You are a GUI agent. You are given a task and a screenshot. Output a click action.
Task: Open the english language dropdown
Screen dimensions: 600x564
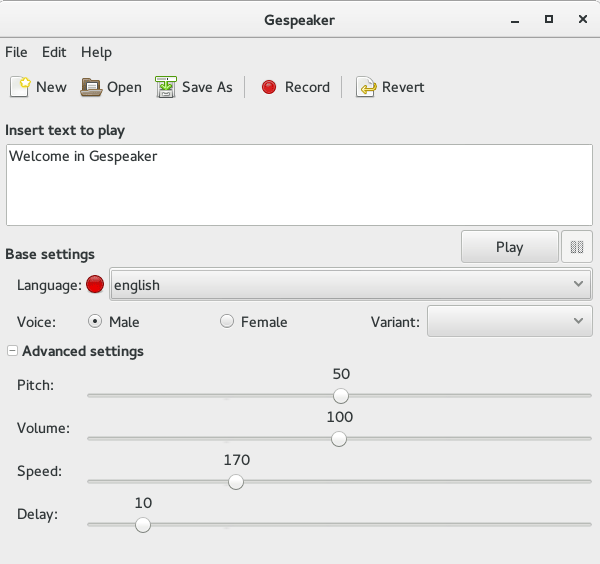point(349,285)
